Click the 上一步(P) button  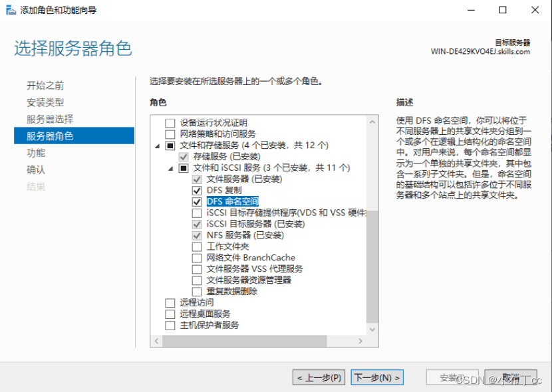pos(319,378)
